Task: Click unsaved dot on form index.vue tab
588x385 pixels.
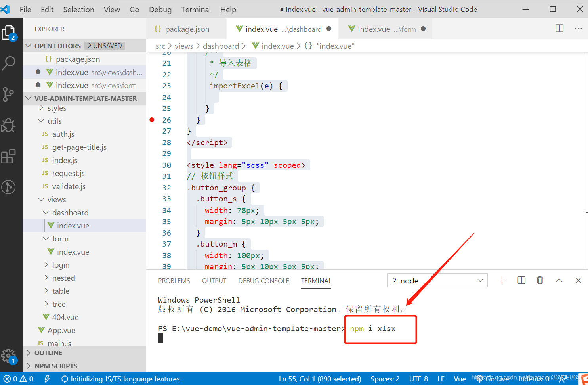Action: click(x=423, y=29)
